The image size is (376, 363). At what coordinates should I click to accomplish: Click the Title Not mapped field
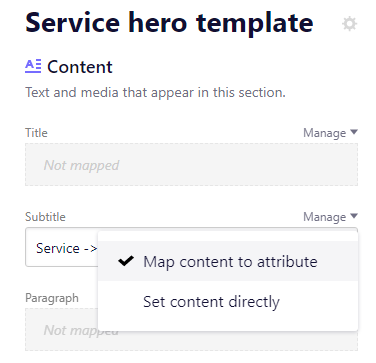pos(191,165)
